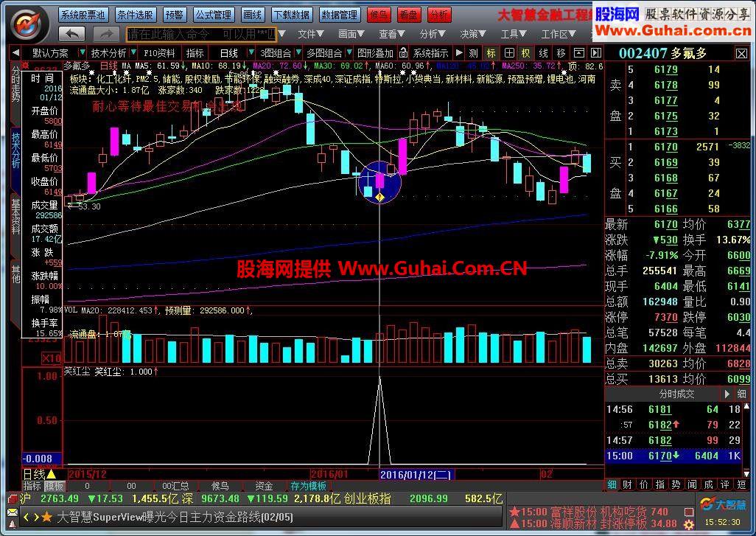Select the 线 line drawing tool
Viewport: 756px width, 536px height.
[x=543, y=53]
